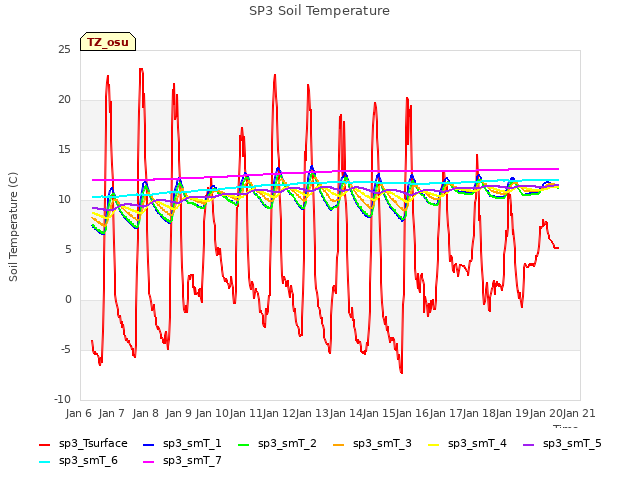The height and width of the screenshot is (480, 640).
Task: Click the 25 y-axis tick label
Action: coord(64,50)
